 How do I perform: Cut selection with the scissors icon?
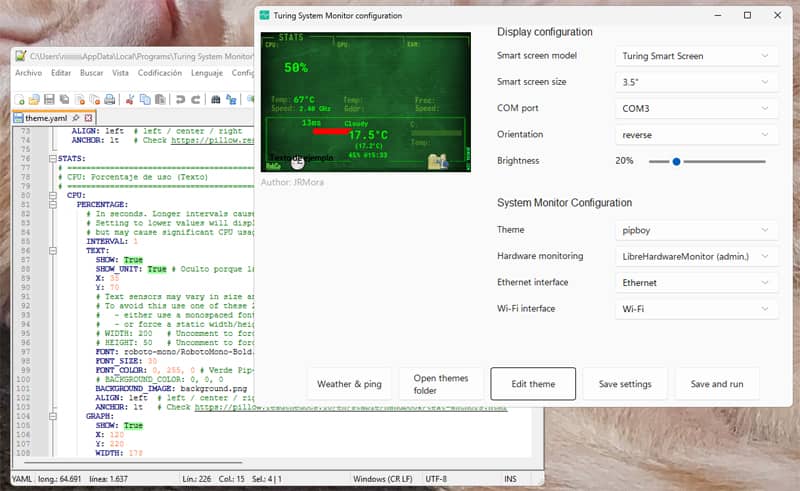click(x=130, y=100)
